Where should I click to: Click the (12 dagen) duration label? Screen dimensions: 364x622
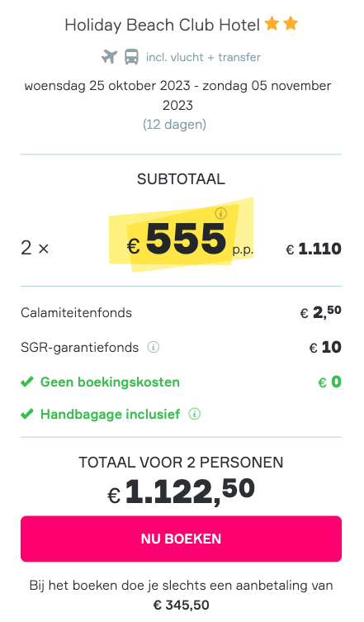(174, 125)
